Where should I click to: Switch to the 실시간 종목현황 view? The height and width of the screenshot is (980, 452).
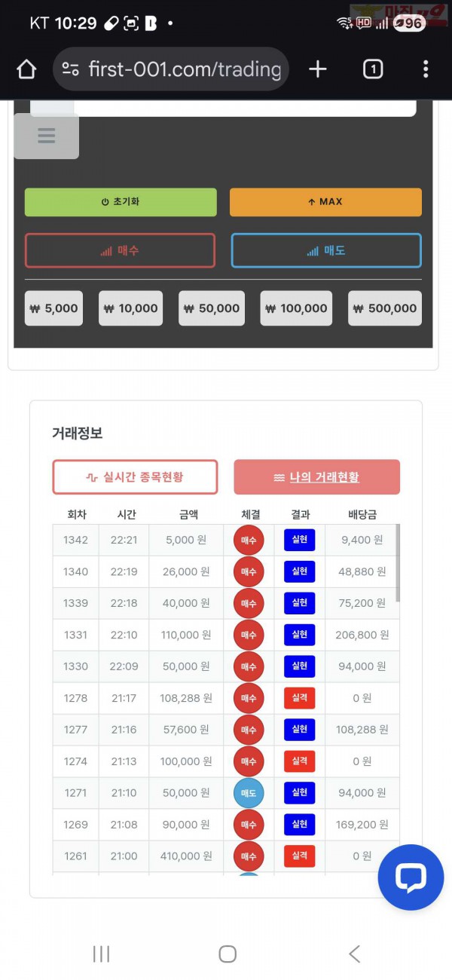point(135,476)
